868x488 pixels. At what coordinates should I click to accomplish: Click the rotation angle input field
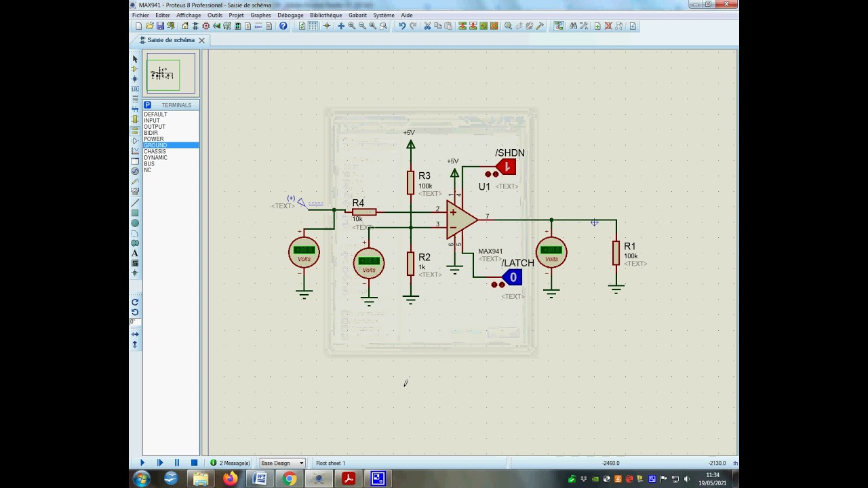(135, 323)
